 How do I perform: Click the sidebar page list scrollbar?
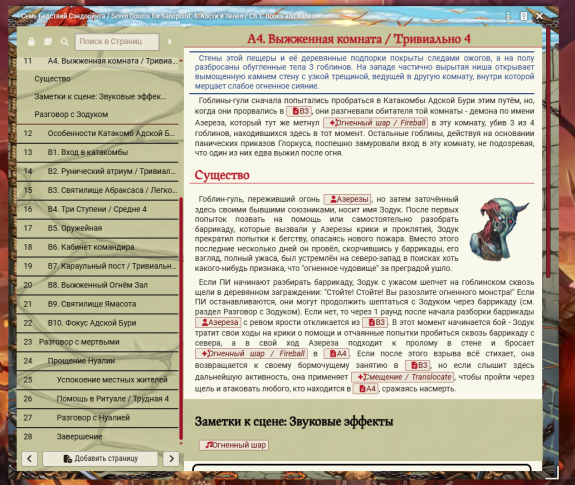181,319
